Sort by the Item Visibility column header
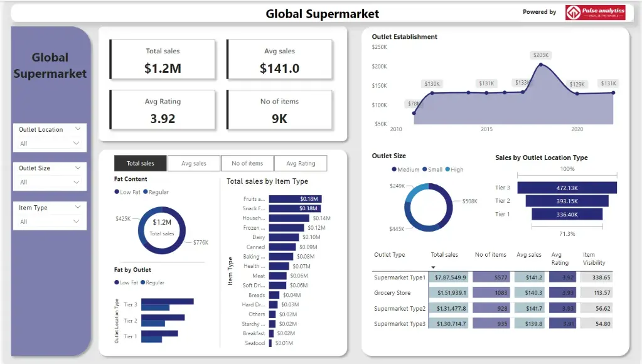 (594, 259)
